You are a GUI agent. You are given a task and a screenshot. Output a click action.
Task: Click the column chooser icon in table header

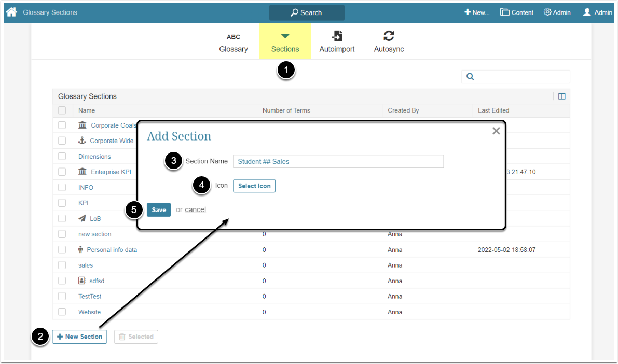tap(561, 96)
